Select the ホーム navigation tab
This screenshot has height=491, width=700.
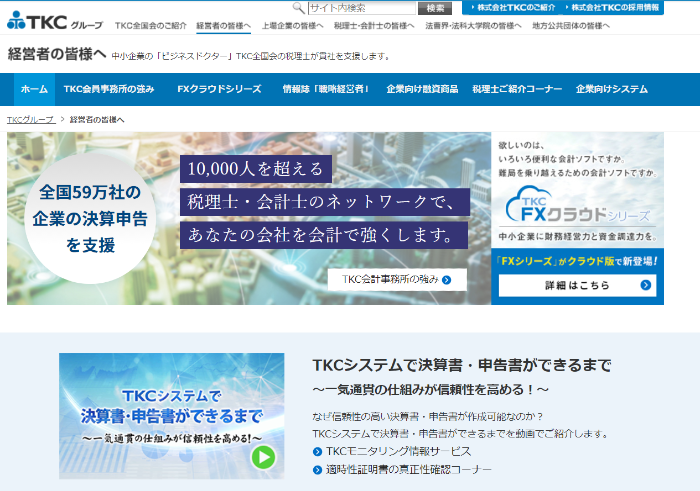[34, 89]
